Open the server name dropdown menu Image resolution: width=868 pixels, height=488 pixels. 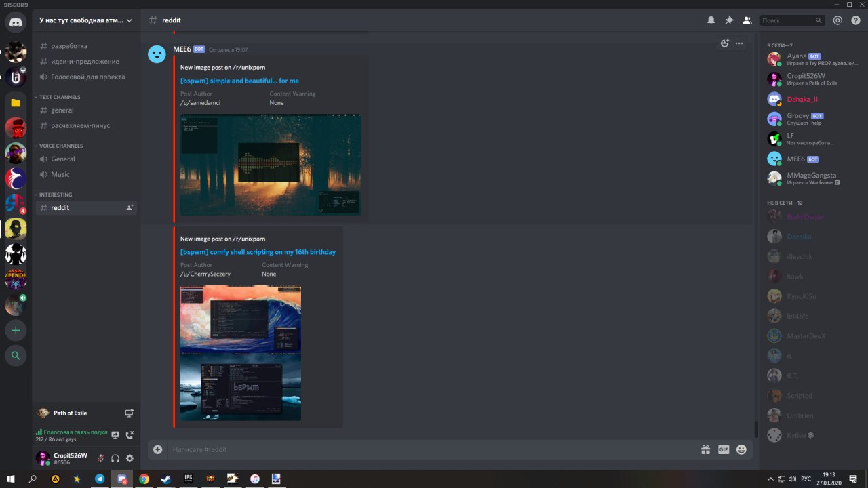pos(86,20)
